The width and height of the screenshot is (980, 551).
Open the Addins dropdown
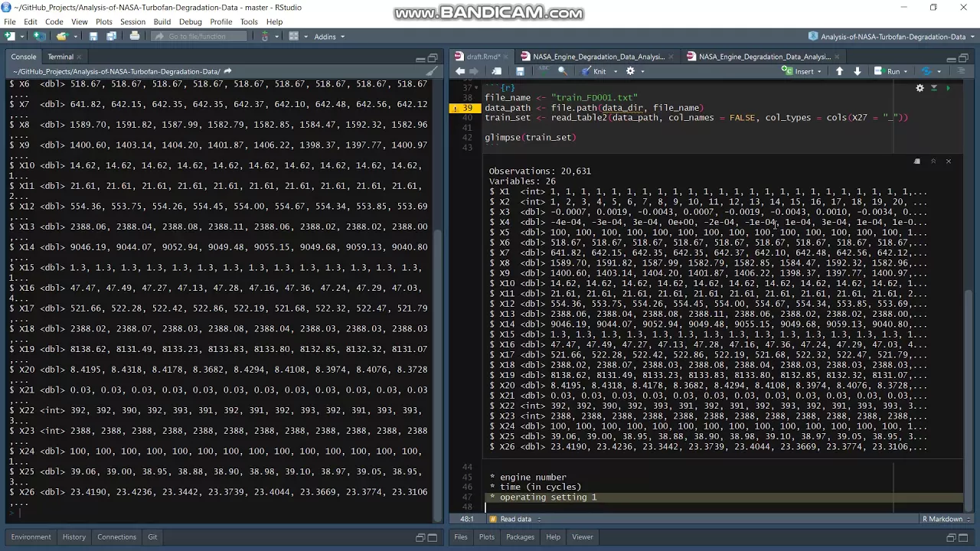329,36
